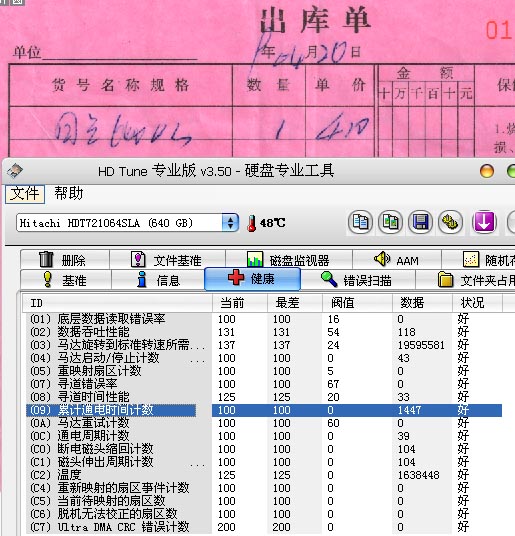The width and height of the screenshot is (515, 536).
Task: Click the copy screenshot icon
Action: coord(390,223)
